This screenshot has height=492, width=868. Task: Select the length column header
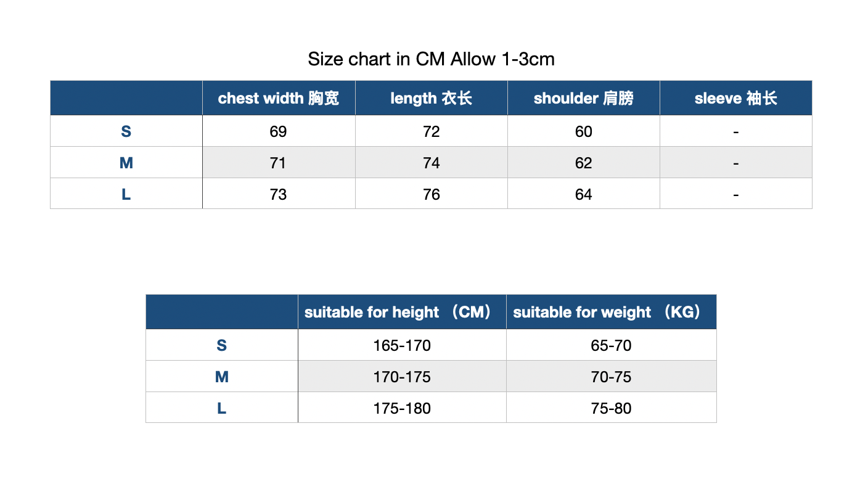coord(432,98)
